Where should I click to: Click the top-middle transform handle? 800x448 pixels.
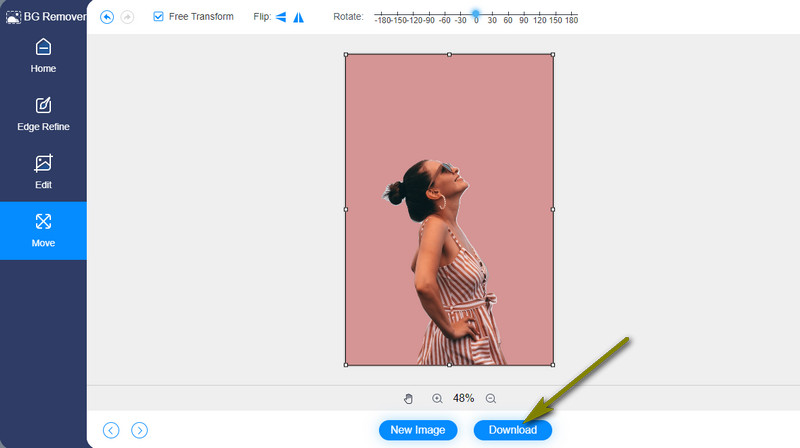[x=449, y=54]
